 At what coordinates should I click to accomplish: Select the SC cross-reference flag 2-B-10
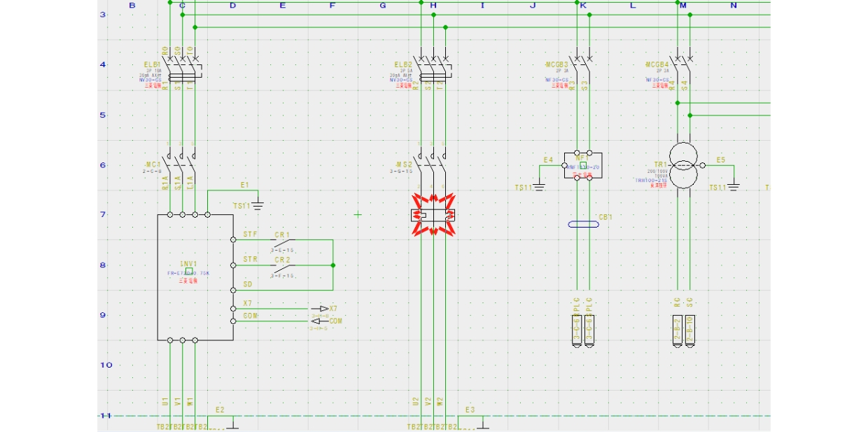coord(689,332)
